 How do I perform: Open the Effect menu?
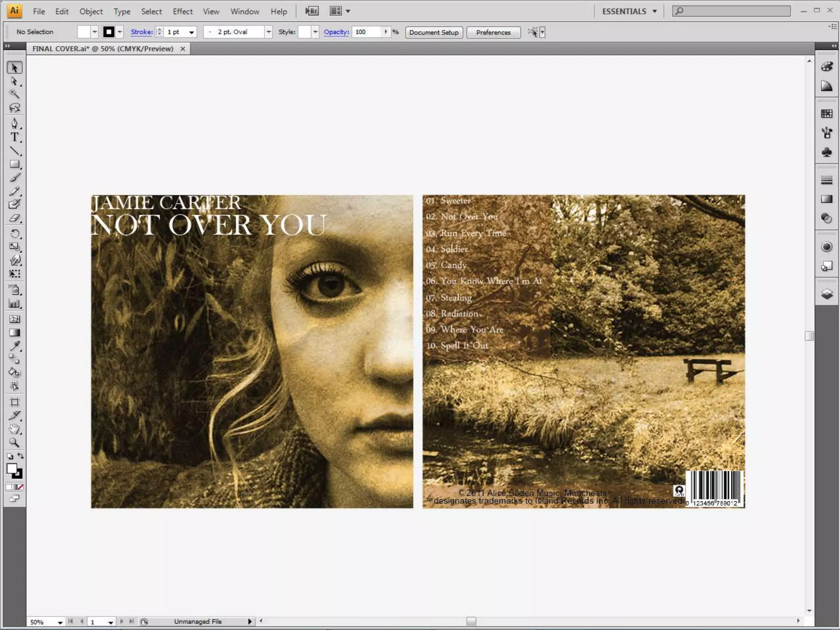point(182,11)
